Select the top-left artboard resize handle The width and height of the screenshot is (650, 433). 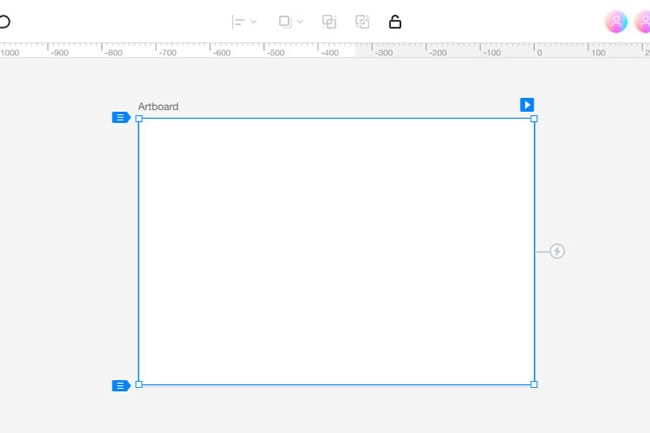point(139,119)
